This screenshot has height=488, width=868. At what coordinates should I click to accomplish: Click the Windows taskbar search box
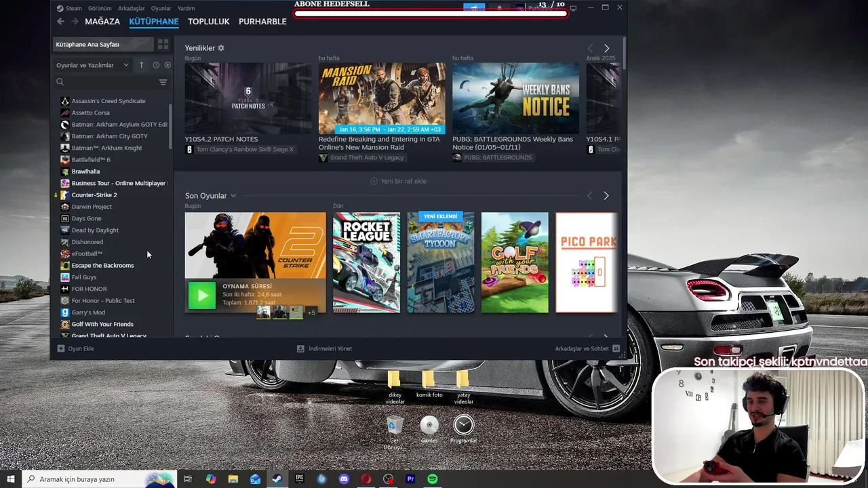tap(99, 479)
